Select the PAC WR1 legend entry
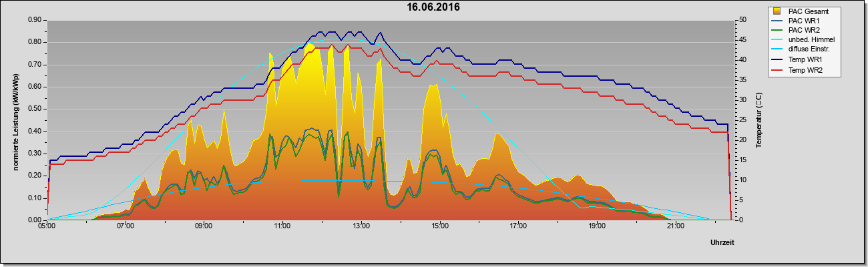This screenshot has width=868, height=267. [804, 21]
